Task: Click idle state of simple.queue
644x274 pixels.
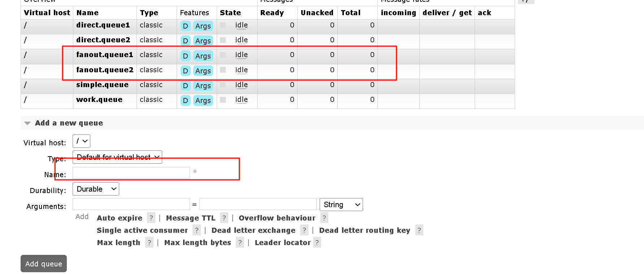Action: tap(241, 85)
